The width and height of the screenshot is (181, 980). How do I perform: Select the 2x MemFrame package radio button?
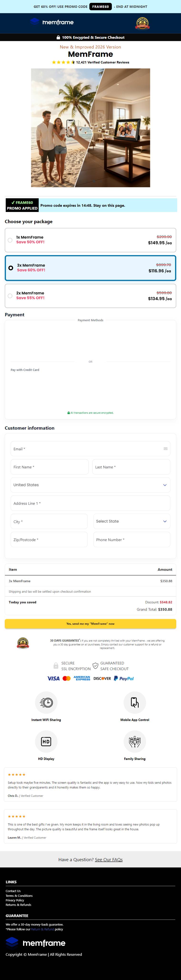[10, 296]
